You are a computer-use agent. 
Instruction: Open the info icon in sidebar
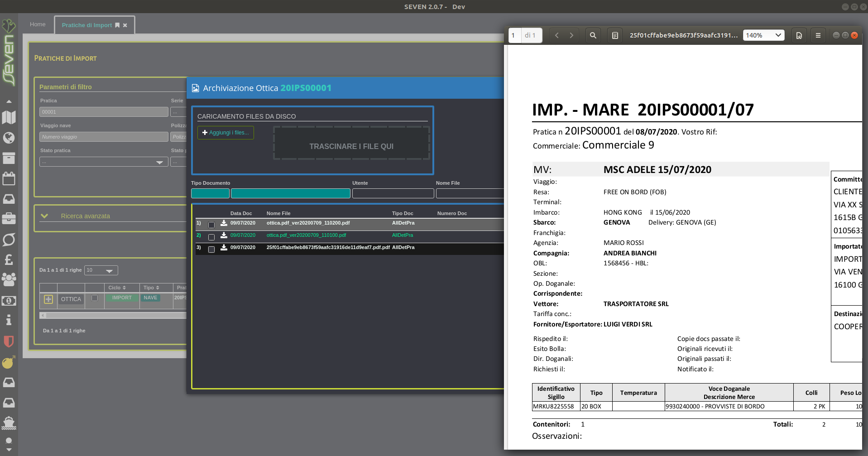point(9,320)
